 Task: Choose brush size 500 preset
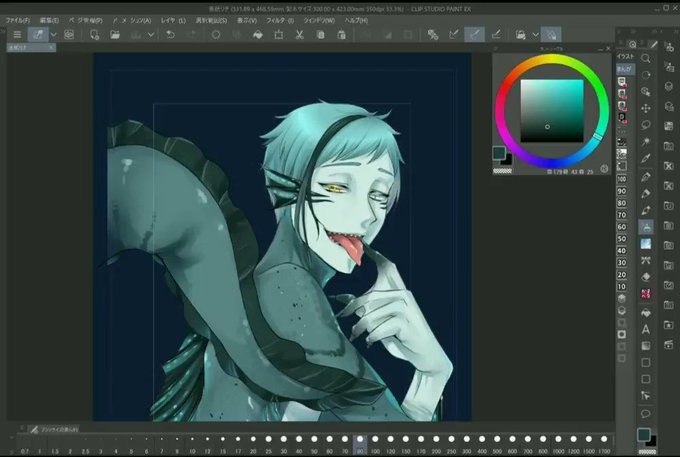click(497, 444)
